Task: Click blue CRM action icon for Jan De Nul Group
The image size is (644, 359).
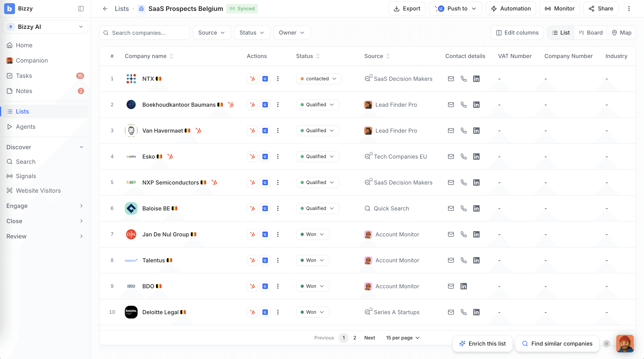Action: pyautogui.click(x=265, y=234)
